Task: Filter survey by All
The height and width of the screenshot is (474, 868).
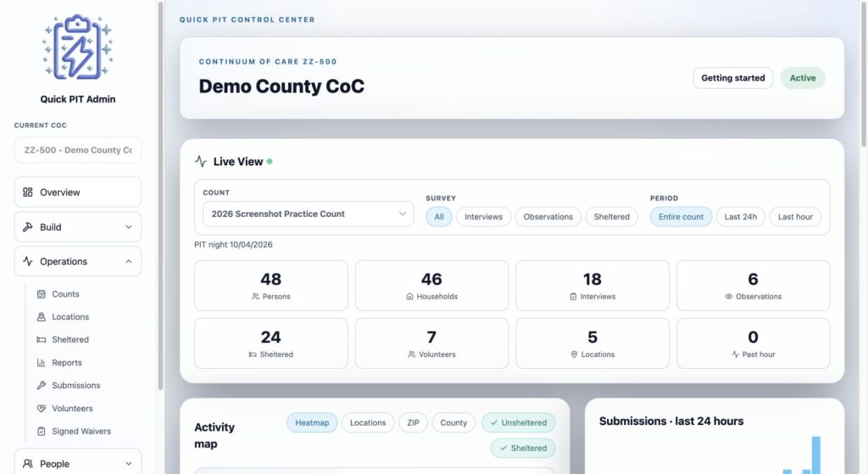Action: [x=439, y=216]
